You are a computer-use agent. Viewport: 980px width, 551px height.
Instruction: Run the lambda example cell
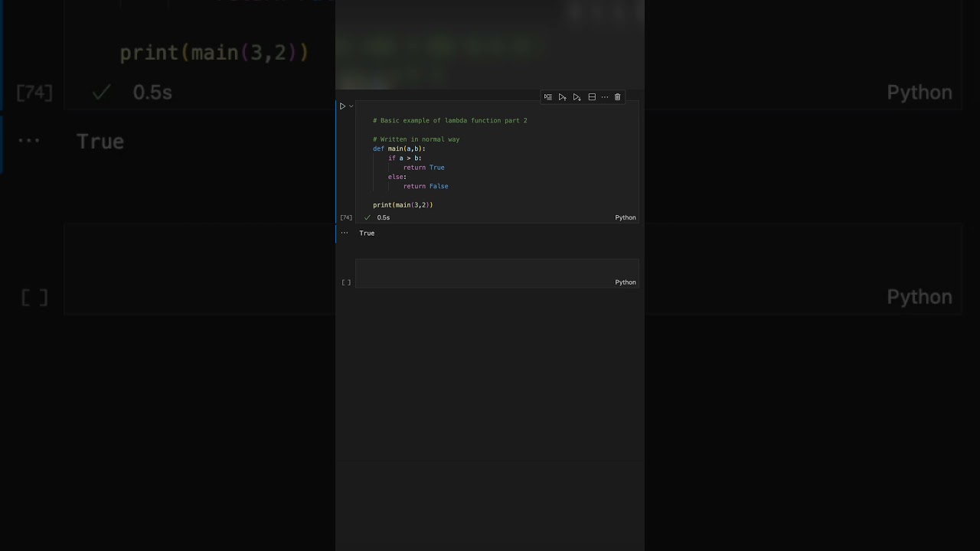point(343,106)
